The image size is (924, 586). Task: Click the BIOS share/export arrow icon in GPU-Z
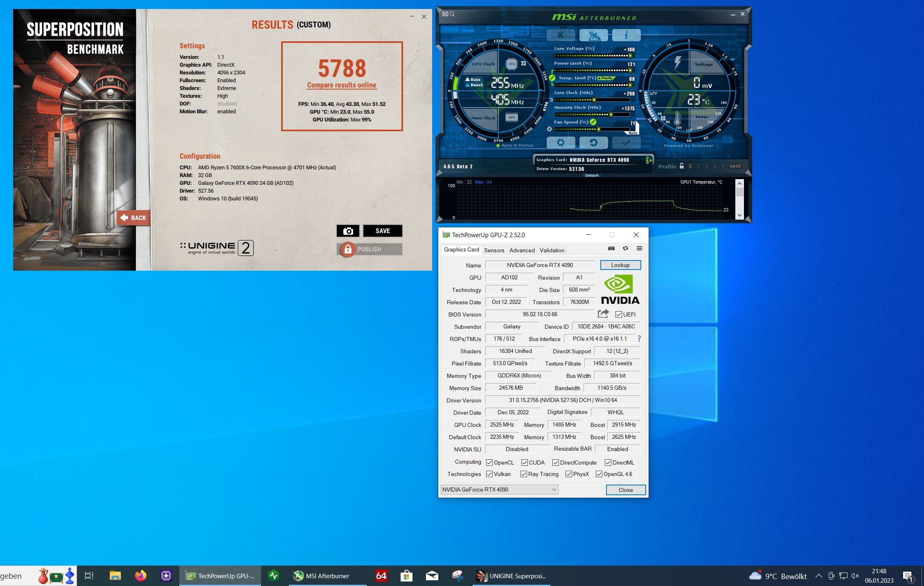(x=603, y=314)
